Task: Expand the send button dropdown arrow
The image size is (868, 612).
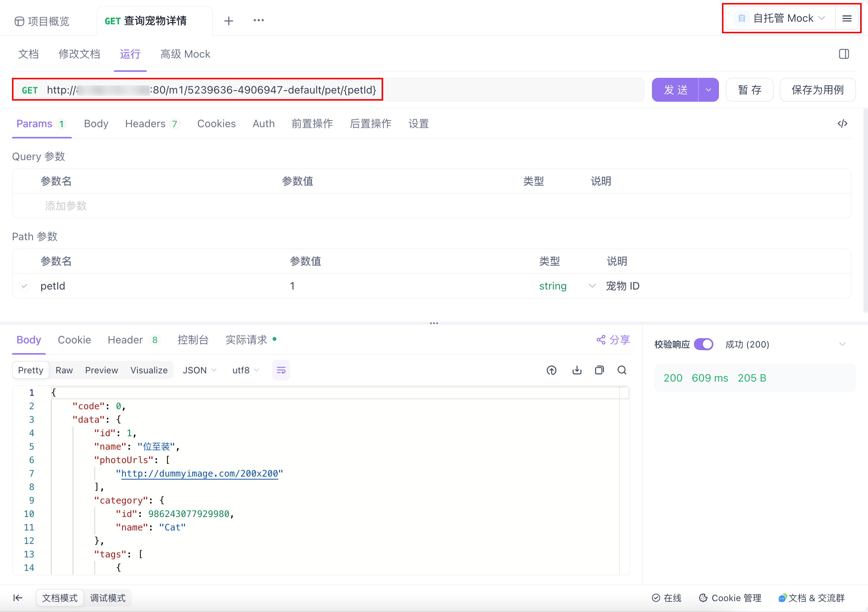Action: coord(708,89)
